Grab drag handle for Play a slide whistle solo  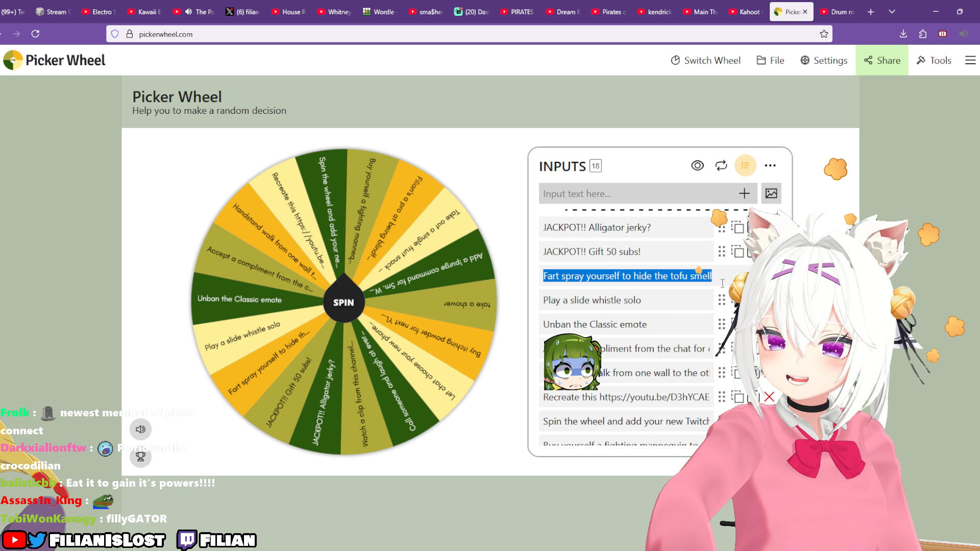[721, 300]
